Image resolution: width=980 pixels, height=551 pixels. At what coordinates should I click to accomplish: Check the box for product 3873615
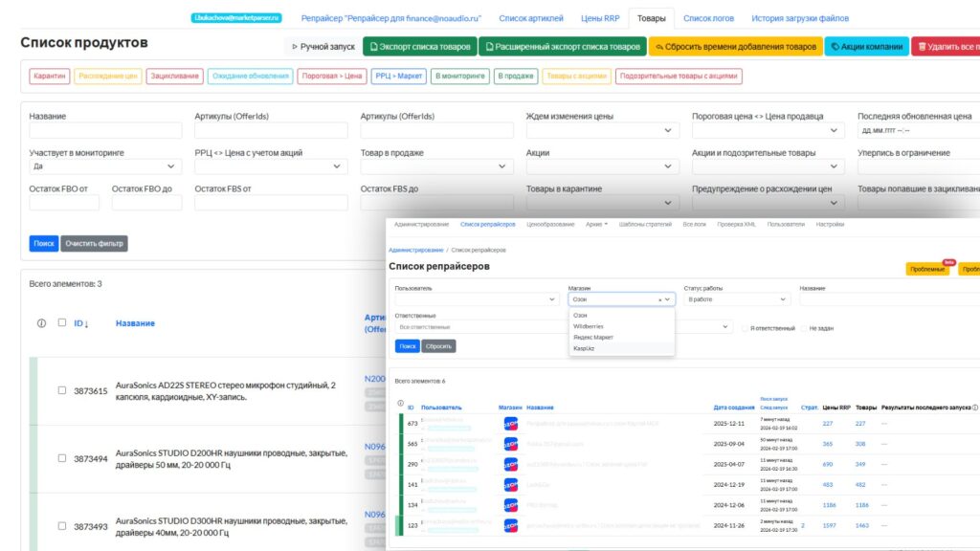point(62,390)
